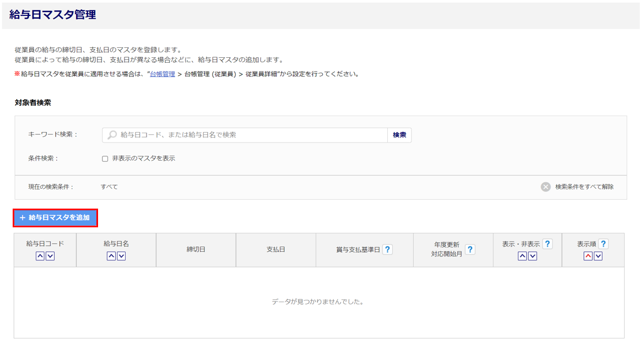Clear all conditions via 検索条件をすべて解除
This screenshot has width=644, height=344.
[578, 187]
